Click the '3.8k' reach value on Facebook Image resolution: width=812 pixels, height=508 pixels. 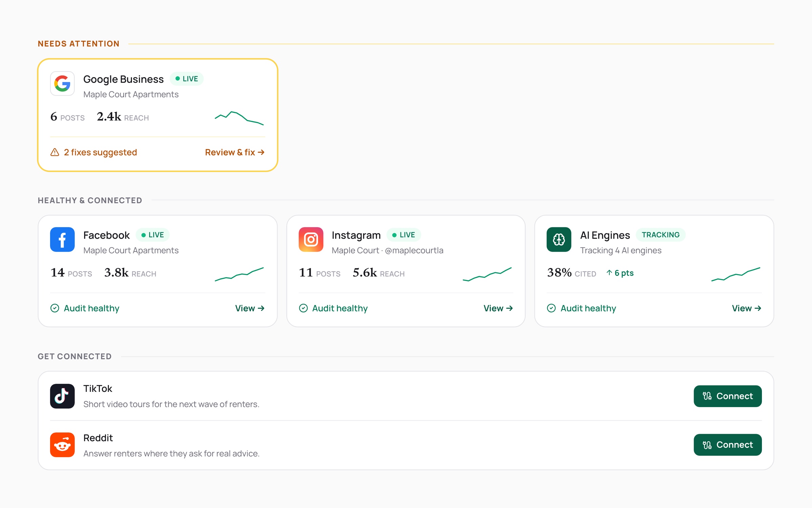116,273
